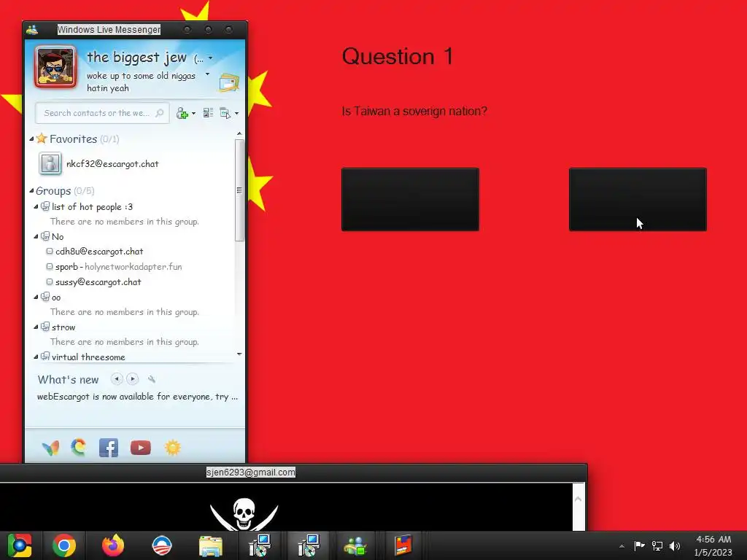747x560 pixels.
Task: Open the weather sun icon in Messenger
Action: click(172, 448)
